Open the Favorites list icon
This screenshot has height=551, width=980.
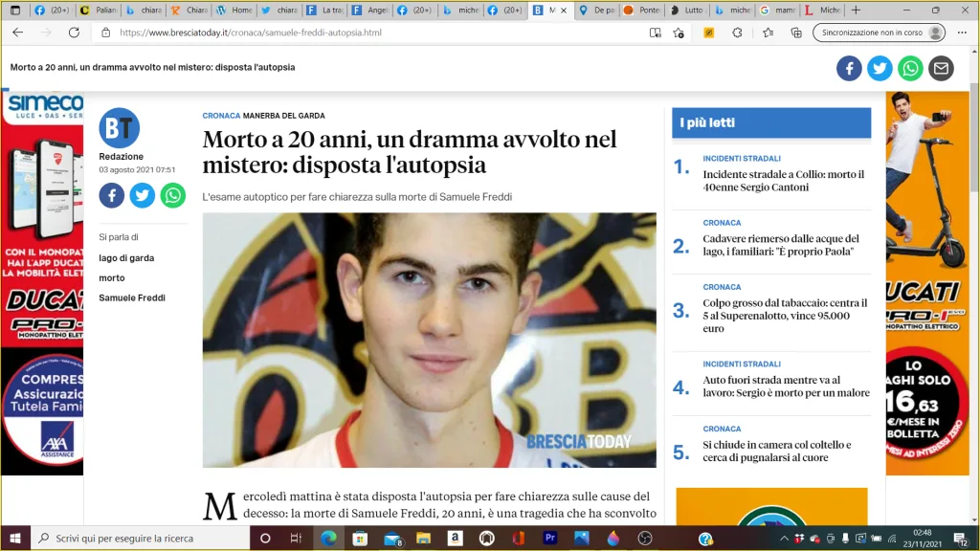(x=768, y=33)
